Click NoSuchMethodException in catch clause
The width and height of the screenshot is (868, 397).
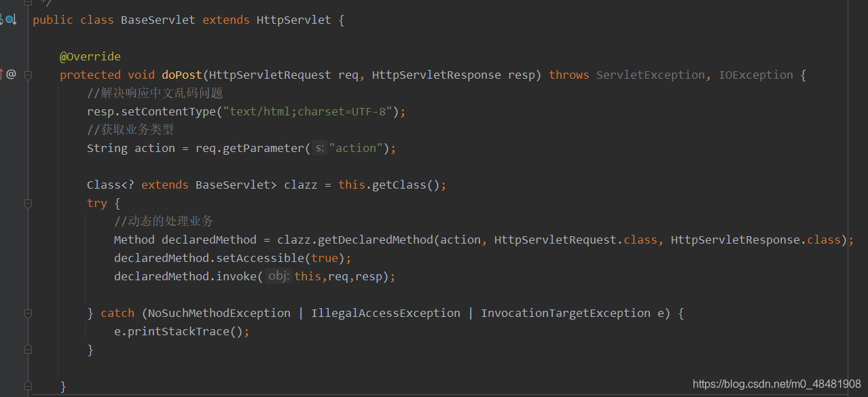pyautogui.click(x=219, y=313)
